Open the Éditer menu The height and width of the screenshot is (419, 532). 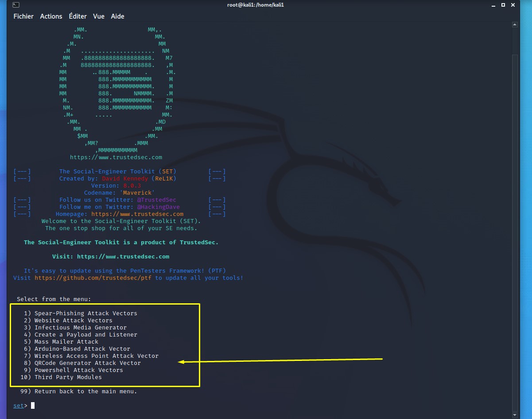coord(78,16)
